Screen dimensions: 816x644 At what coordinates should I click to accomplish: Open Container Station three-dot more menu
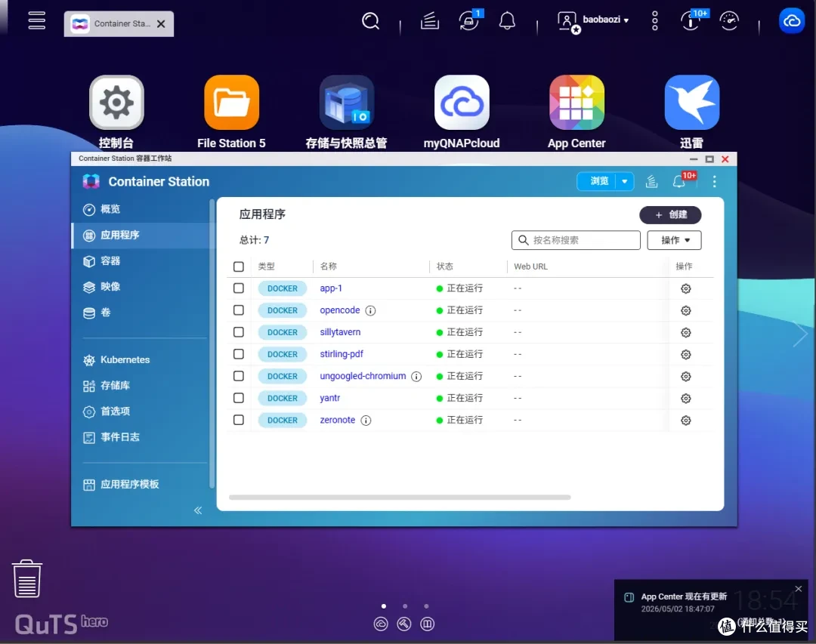pyautogui.click(x=715, y=181)
